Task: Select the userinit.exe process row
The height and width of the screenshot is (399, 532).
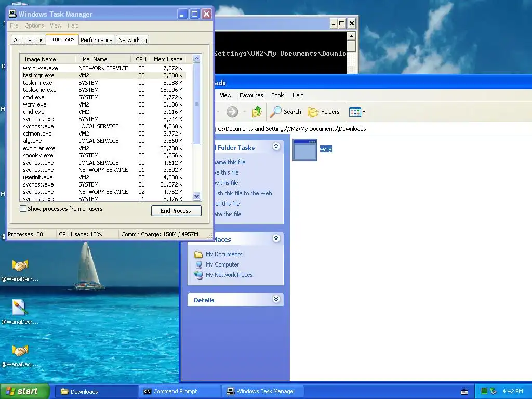Action: pos(103,177)
